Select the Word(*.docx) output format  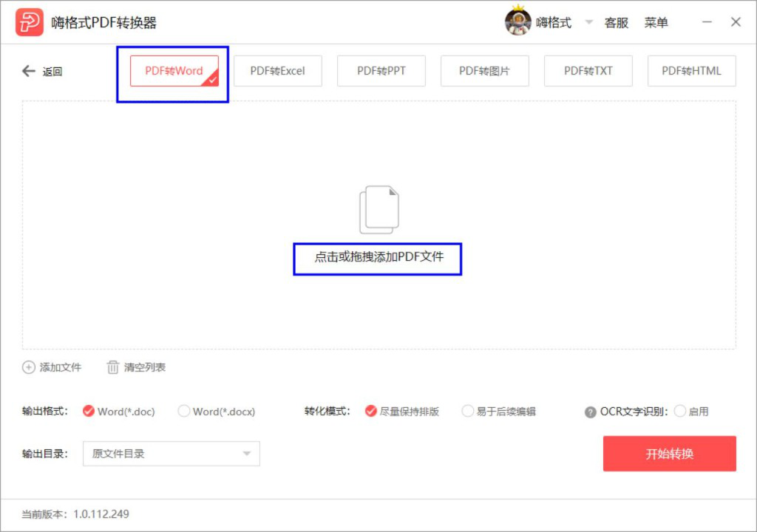coord(217,412)
